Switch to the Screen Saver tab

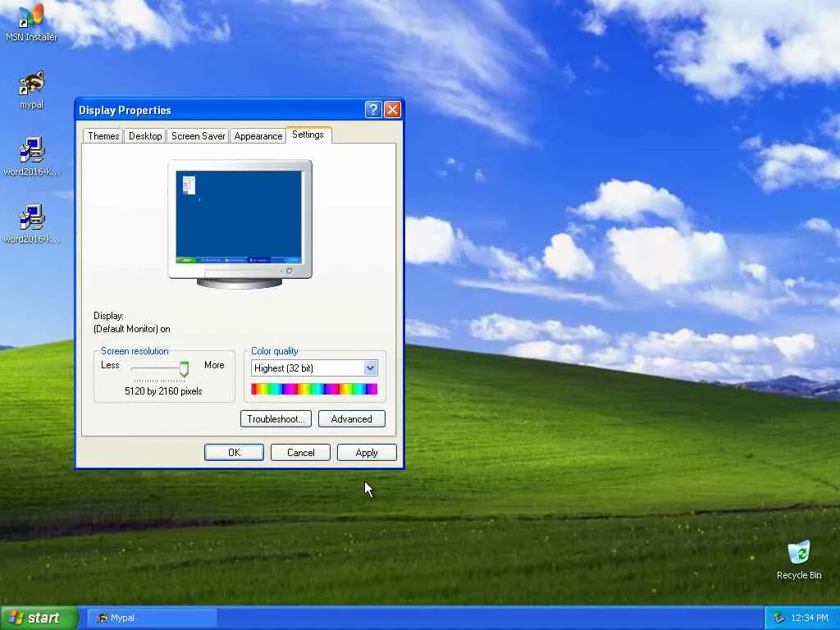click(199, 136)
